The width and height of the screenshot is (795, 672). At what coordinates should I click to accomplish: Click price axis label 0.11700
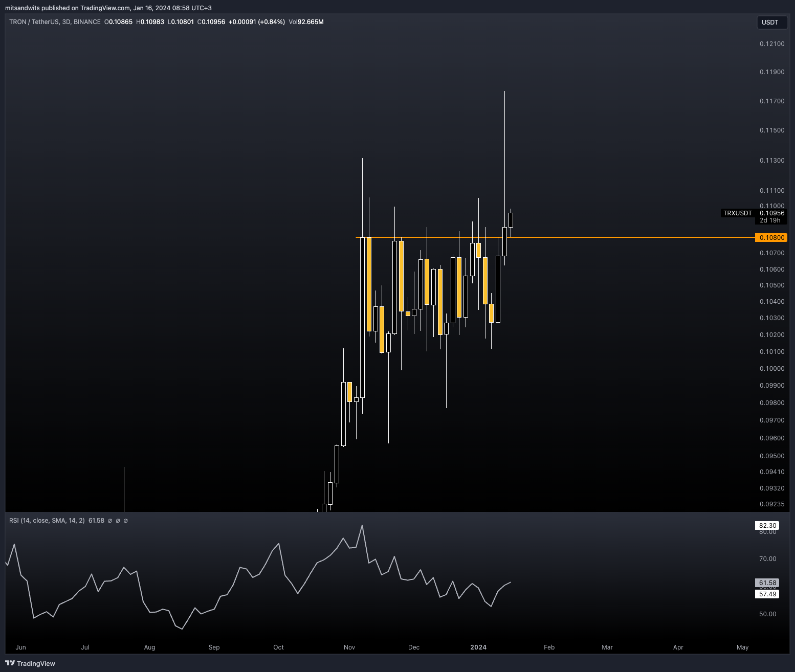(772, 101)
